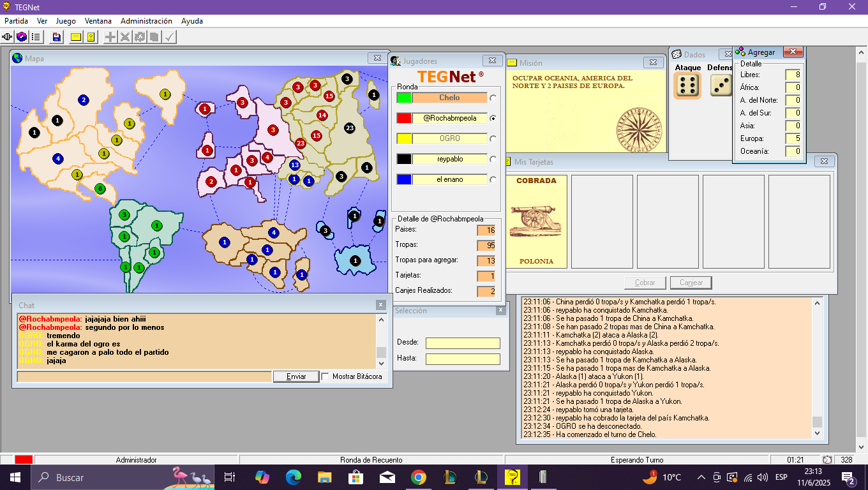Image resolution: width=868 pixels, height=490 pixels.
Task: Click the green Chelo color swatch
Action: click(404, 98)
